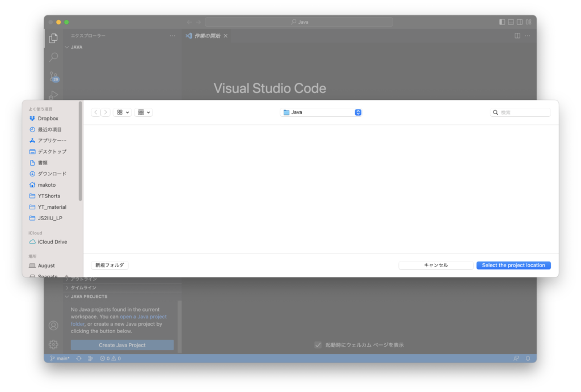Image resolution: width=581 pixels, height=392 pixels.
Task: Open the Java folder location dropdown
Action: pyautogui.click(x=321, y=112)
